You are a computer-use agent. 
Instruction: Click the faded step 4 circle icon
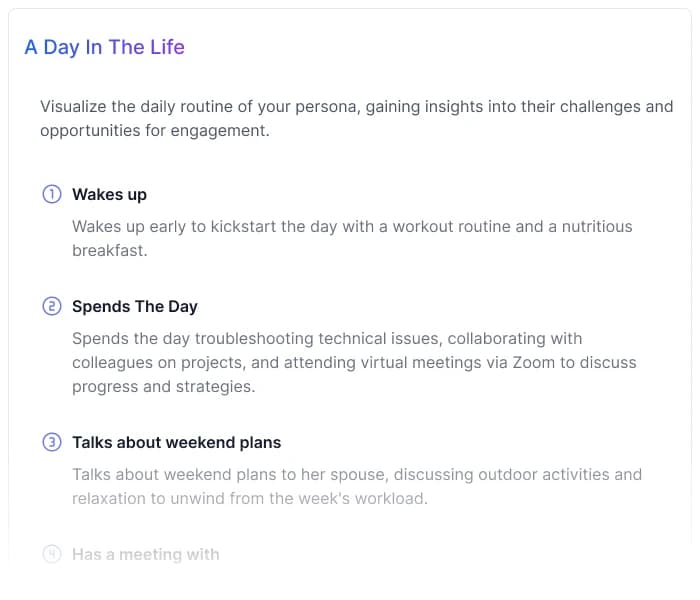point(51,554)
